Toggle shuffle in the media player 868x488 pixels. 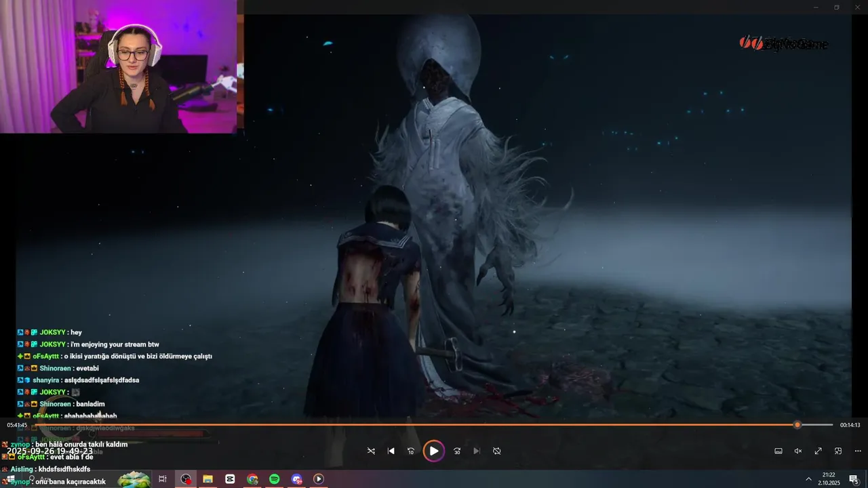[x=371, y=451]
